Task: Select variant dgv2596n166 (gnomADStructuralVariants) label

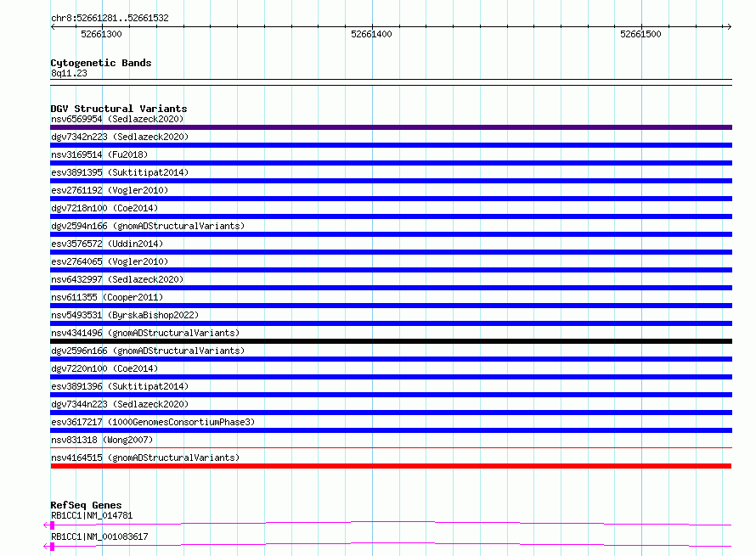Action: point(148,351)
